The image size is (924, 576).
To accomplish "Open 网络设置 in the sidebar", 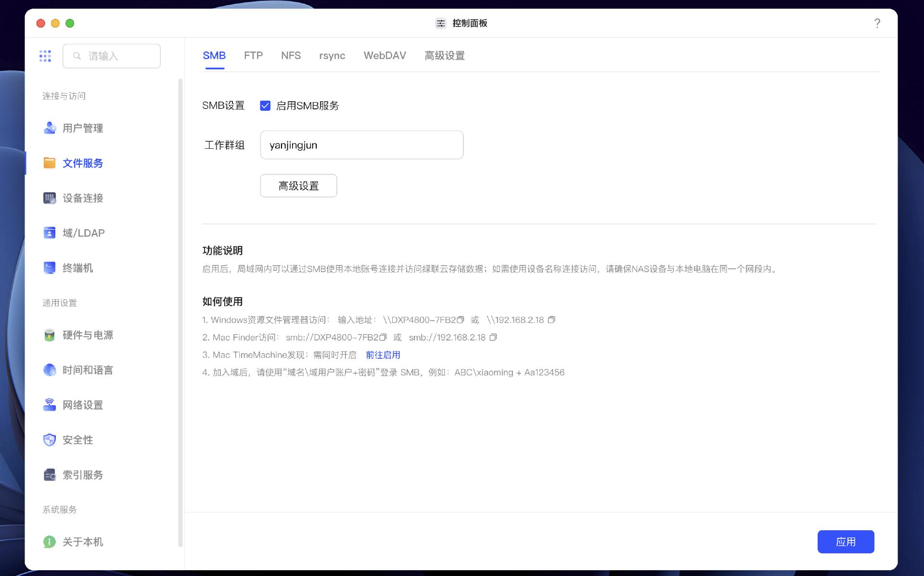I will pos(83,405).
